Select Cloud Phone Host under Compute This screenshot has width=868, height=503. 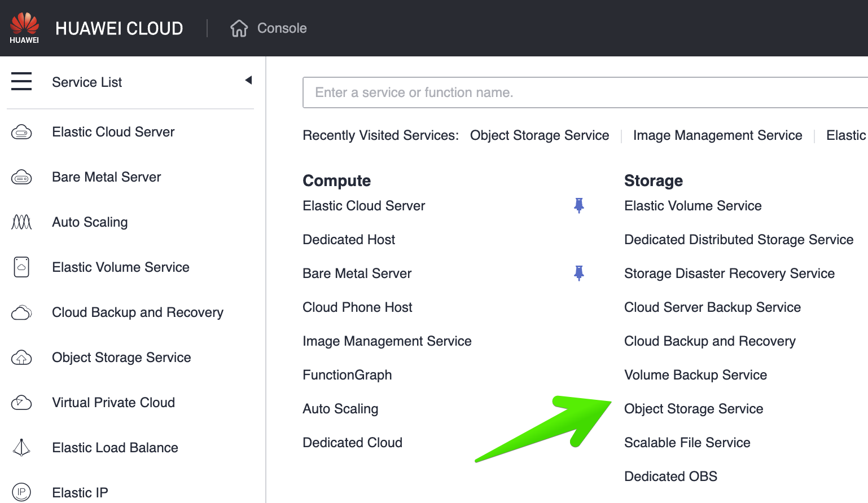[x=357, y=307]
